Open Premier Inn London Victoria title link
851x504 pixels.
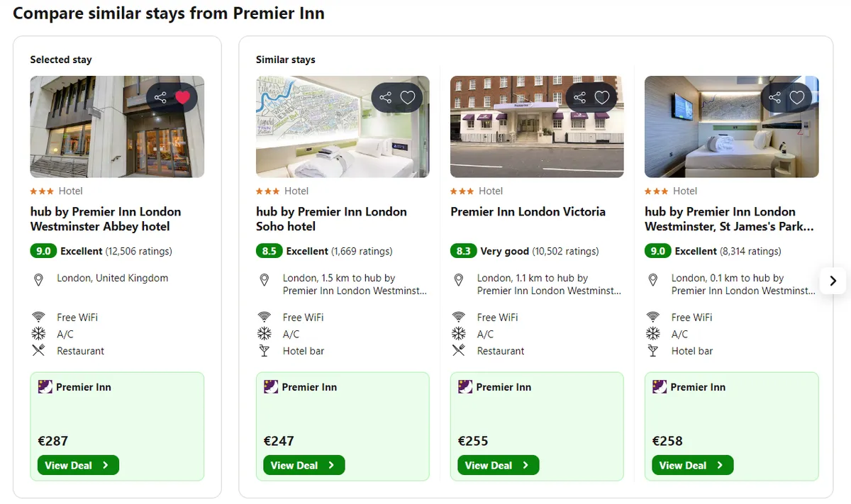point(528,212)
